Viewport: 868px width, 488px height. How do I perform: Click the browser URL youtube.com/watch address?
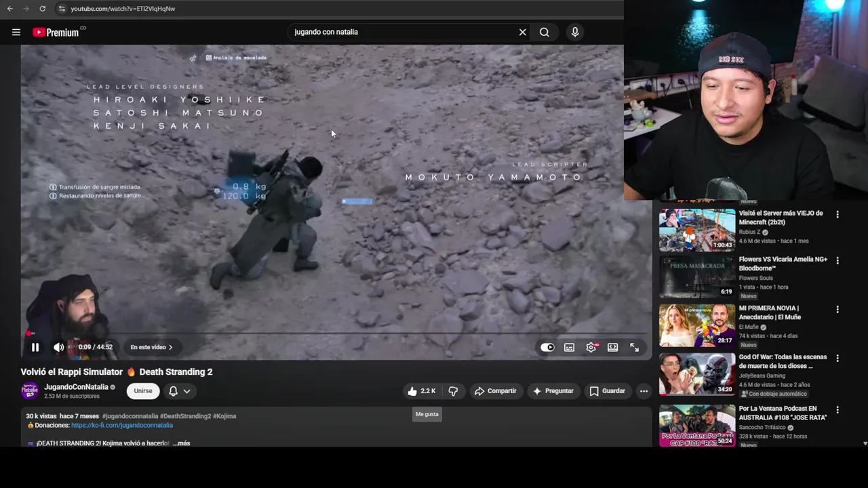[x=123, y=9]
